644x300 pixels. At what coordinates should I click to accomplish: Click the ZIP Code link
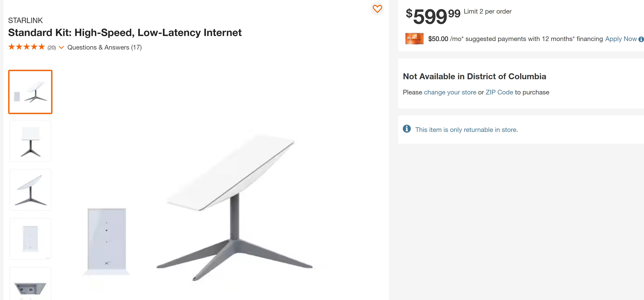tap(499, 92)
